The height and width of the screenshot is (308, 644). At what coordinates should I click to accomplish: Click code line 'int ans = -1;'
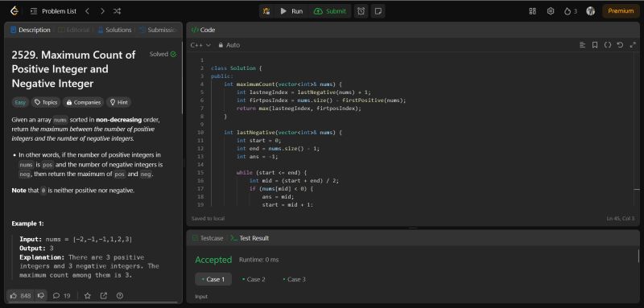click(x=257, y=157)
